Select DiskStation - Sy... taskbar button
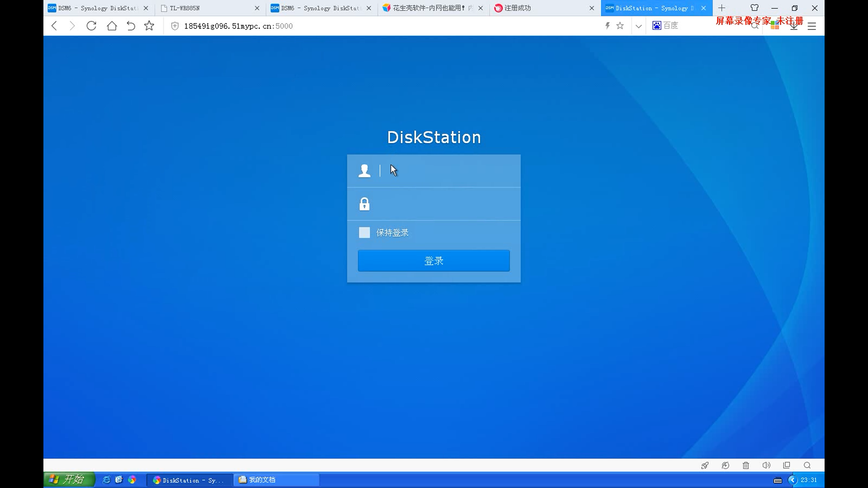Viewport: 868px width, 488px height. 190,480
